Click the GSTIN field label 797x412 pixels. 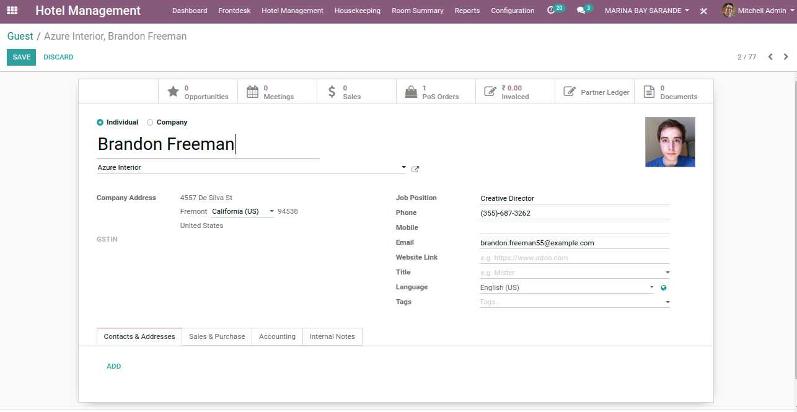click(x=107, y=239)
